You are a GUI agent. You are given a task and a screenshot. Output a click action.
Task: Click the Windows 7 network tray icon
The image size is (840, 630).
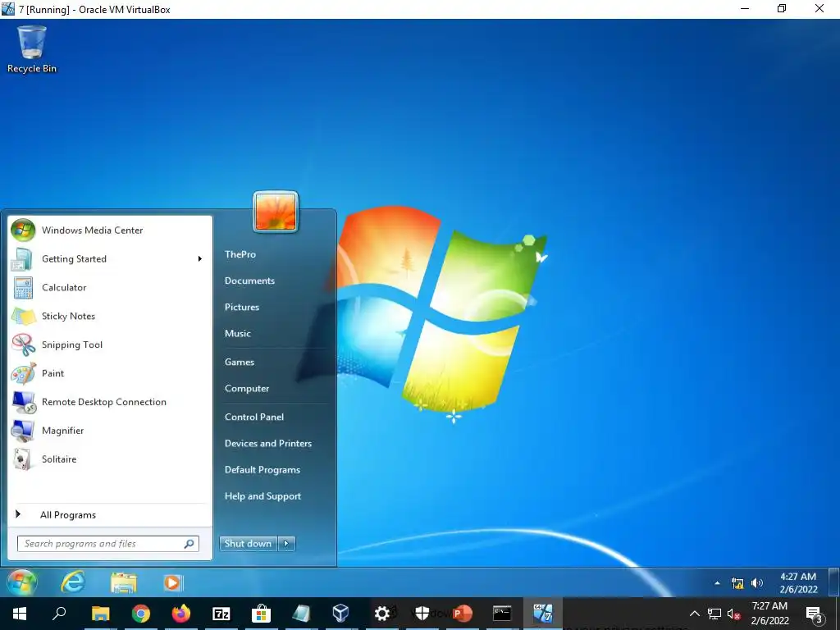click(x=737, y=583)
